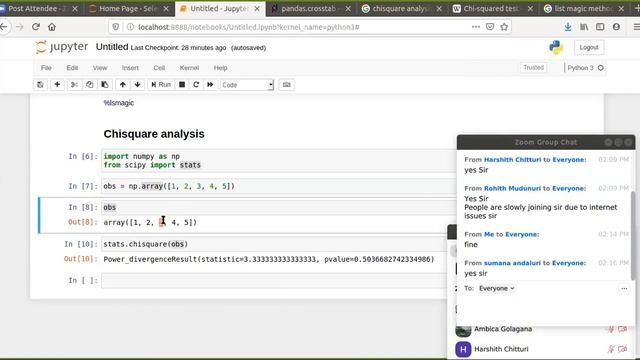Switch to Home Page browser tab

point(128,9)
